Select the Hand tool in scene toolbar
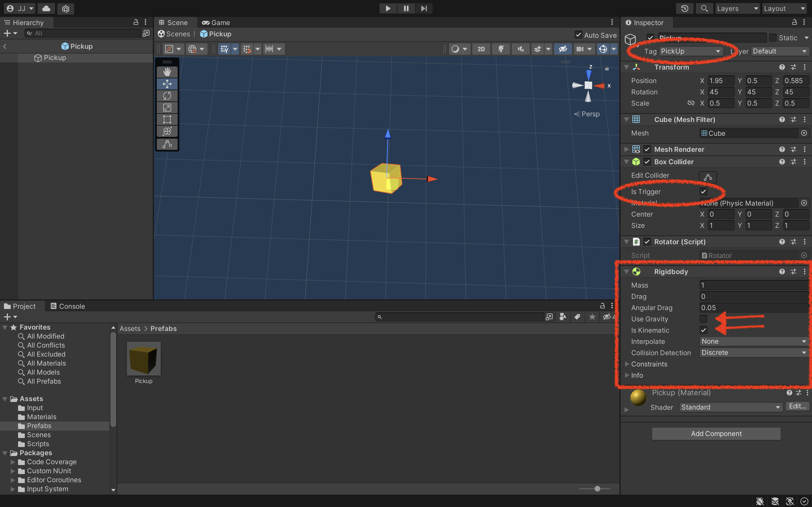Image resolution: width=812 pixels, height=507 pixels. [x=167, y=72]
